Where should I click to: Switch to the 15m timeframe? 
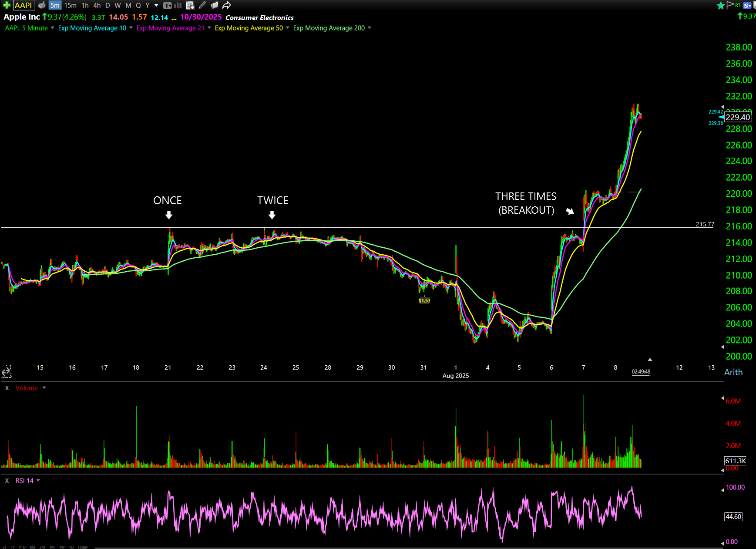(x=70, y=5)
